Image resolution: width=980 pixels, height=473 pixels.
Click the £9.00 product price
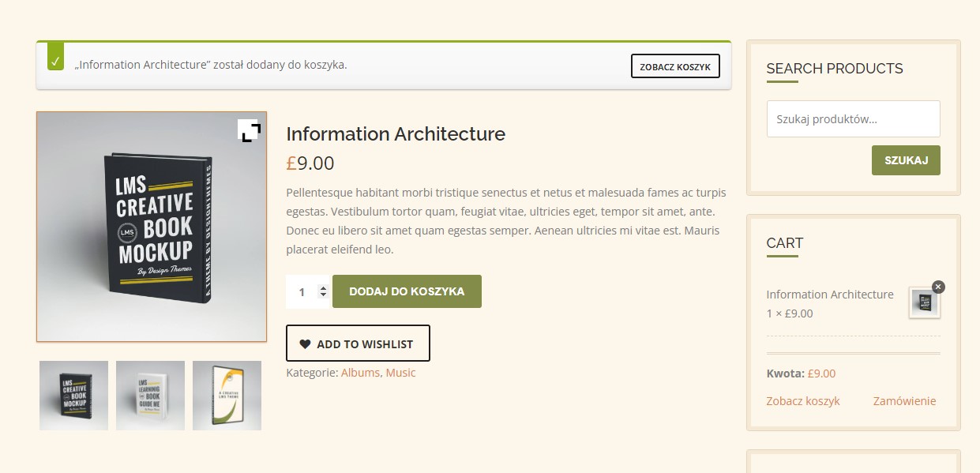click(310, 163)
